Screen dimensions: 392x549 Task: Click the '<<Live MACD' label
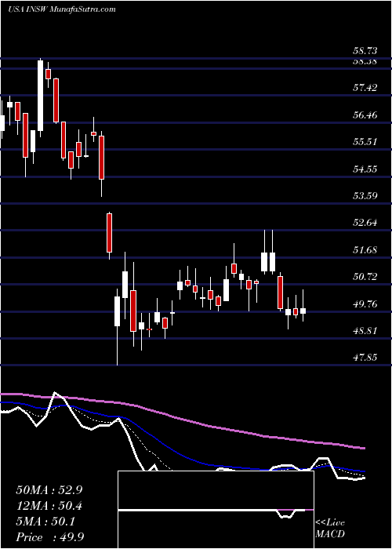click(330, 529)
